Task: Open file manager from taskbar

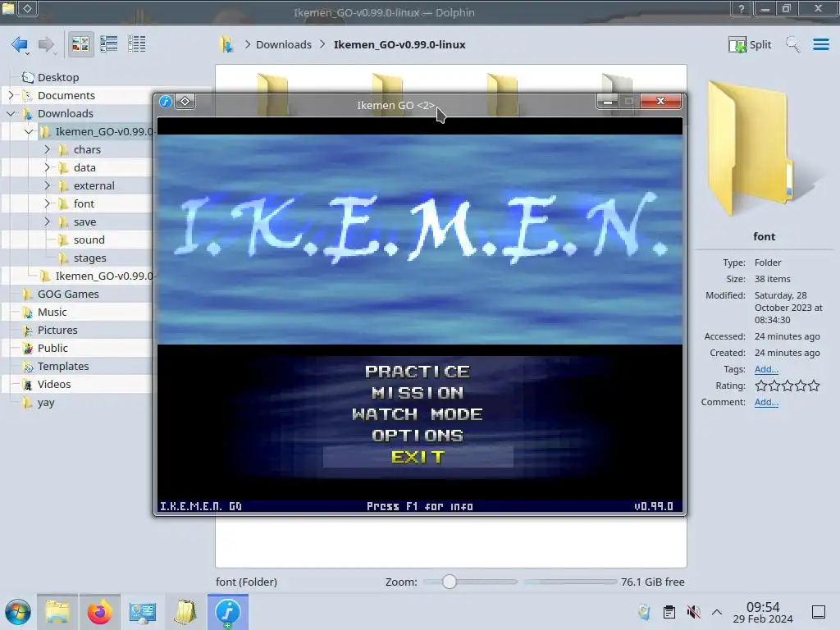Action: (x=57, y=612)
